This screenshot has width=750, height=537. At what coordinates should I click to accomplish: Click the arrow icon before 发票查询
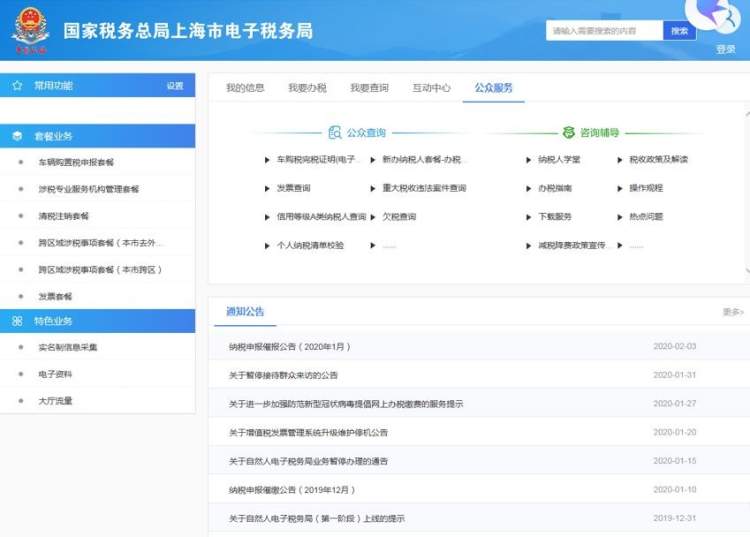click(266, 188)
